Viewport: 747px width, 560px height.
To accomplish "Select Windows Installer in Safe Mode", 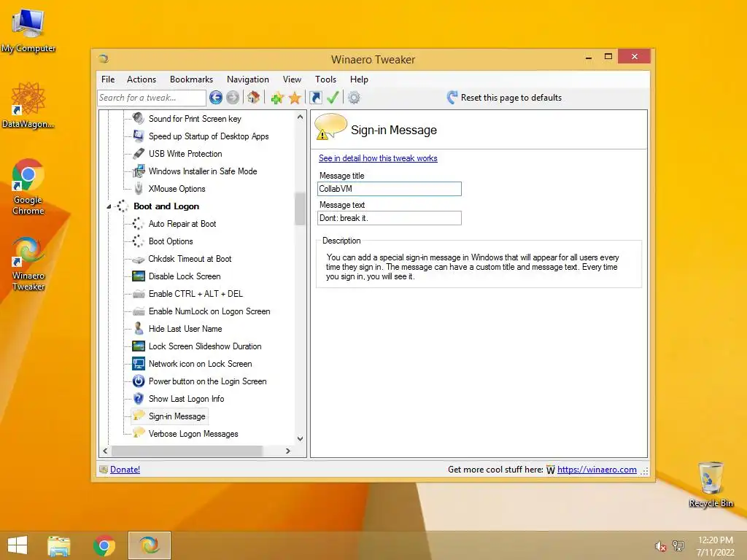I will [x=203, y=171].
